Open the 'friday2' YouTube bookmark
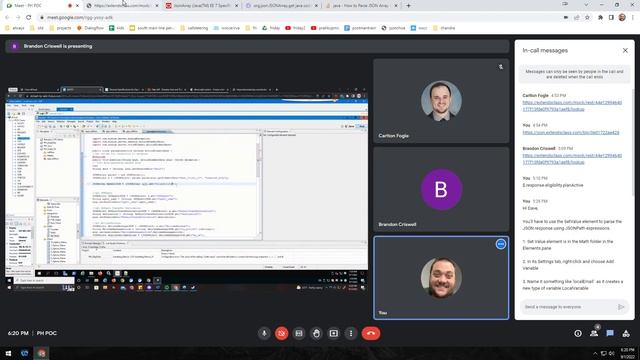This screenshot has height=360, width=640. (x=295, y=28)
